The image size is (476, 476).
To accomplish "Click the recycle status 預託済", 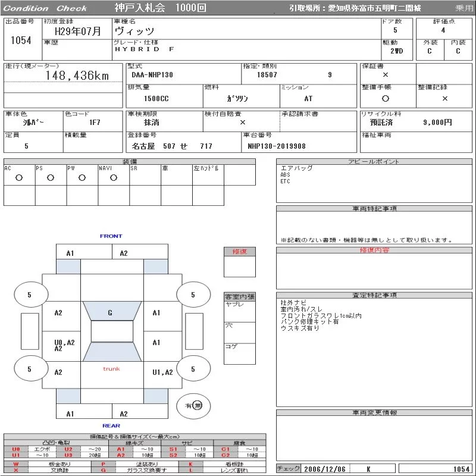I will point(381,123).
